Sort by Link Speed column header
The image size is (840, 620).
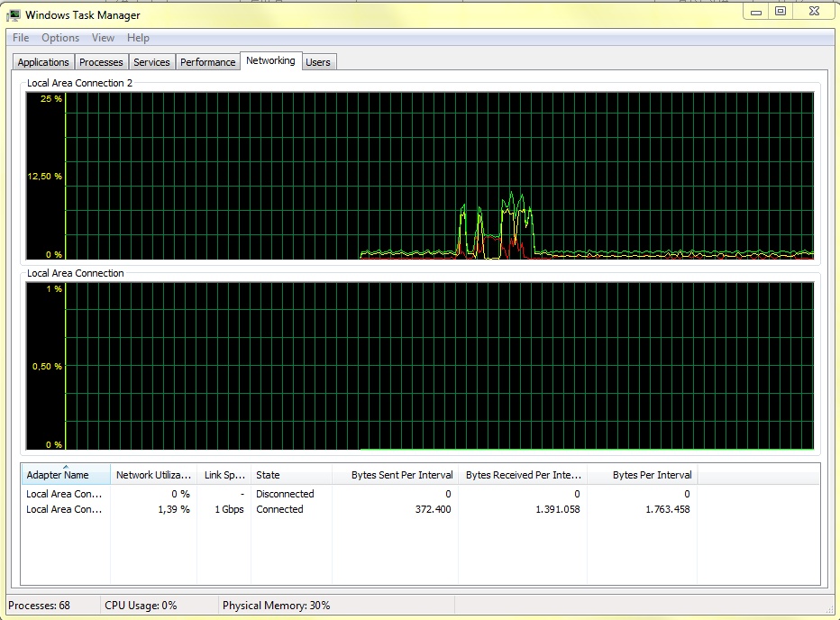point(224,475)
